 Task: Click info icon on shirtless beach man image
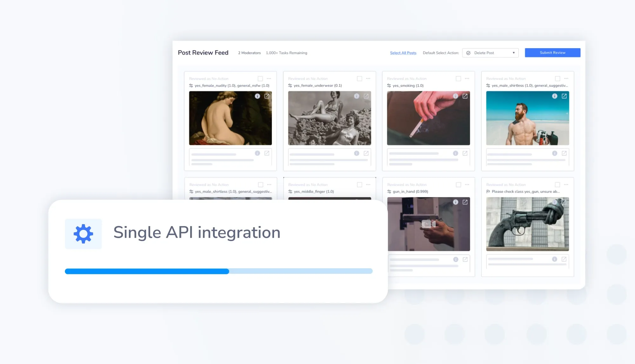tap(554, 96)
